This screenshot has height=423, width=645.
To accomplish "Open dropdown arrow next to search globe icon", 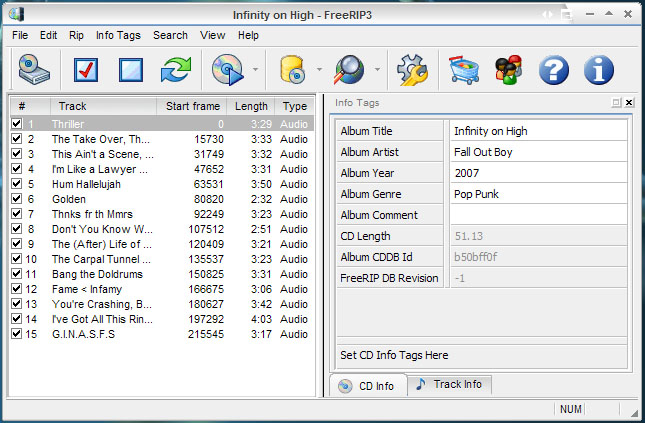I will point(377,69).
